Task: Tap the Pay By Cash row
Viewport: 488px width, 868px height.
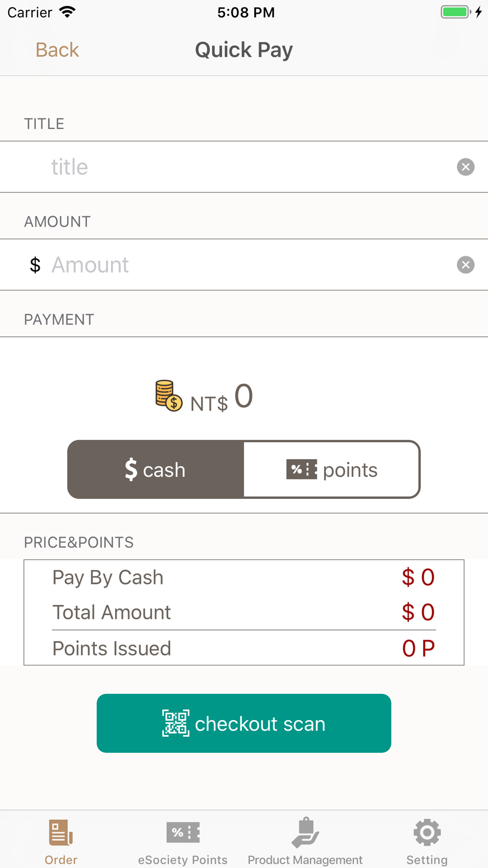Action: coord(244,578)
